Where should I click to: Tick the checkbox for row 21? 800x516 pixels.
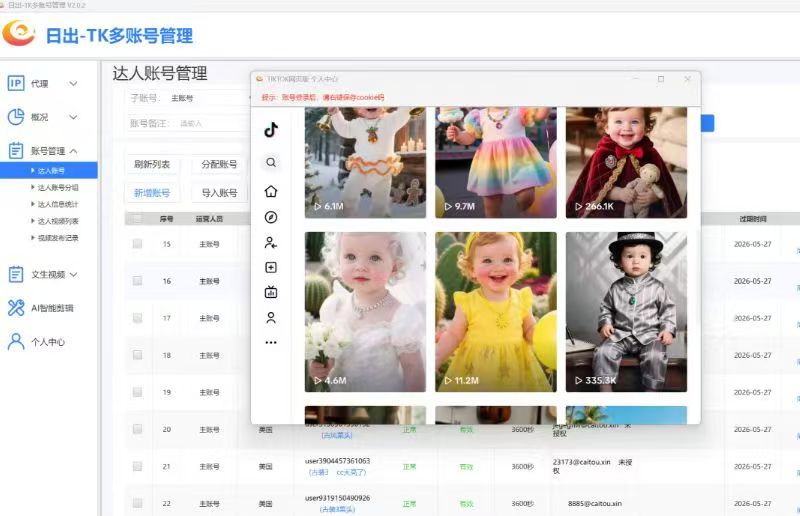coord(137,466)
